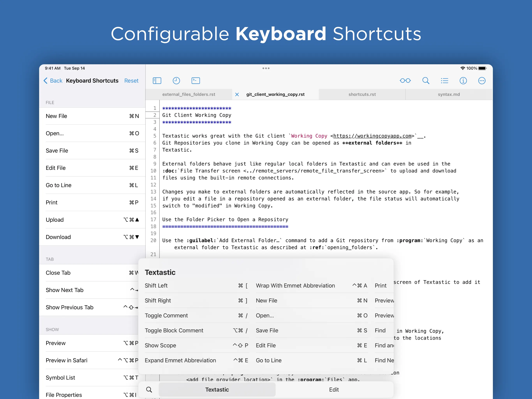
Task: Open the external_files_folders.rst tab
Action: pyautogui.click(x=188, y=94)
